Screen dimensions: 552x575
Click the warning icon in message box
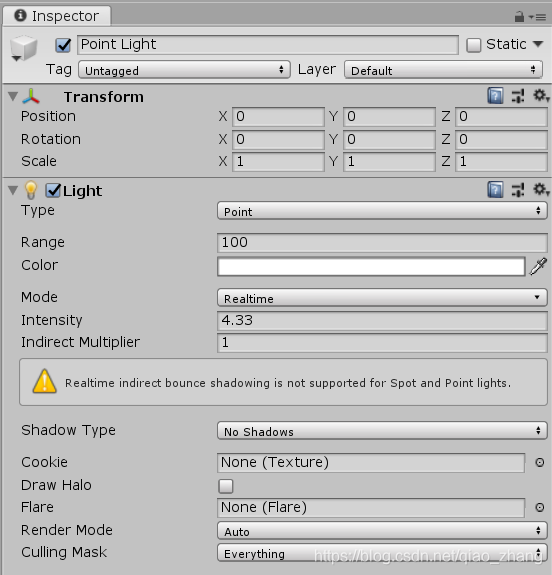pyautogui.click(x=44, y=381)
